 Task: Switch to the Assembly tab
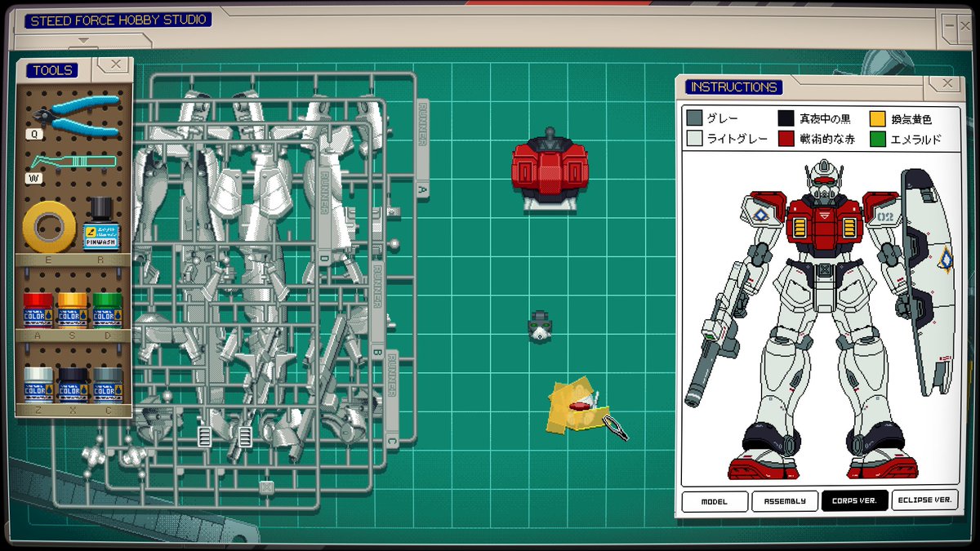785,500
